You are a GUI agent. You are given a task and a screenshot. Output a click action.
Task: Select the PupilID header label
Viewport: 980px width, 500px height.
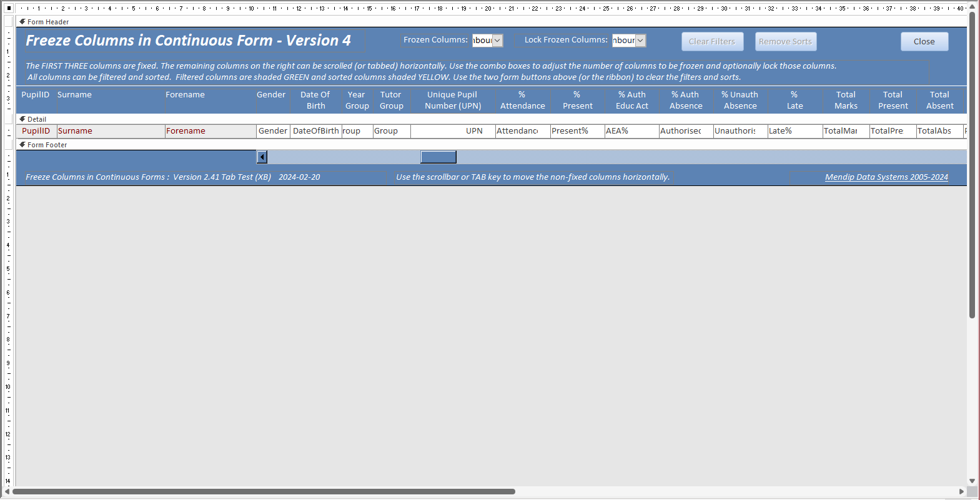(x=36, y=95)
